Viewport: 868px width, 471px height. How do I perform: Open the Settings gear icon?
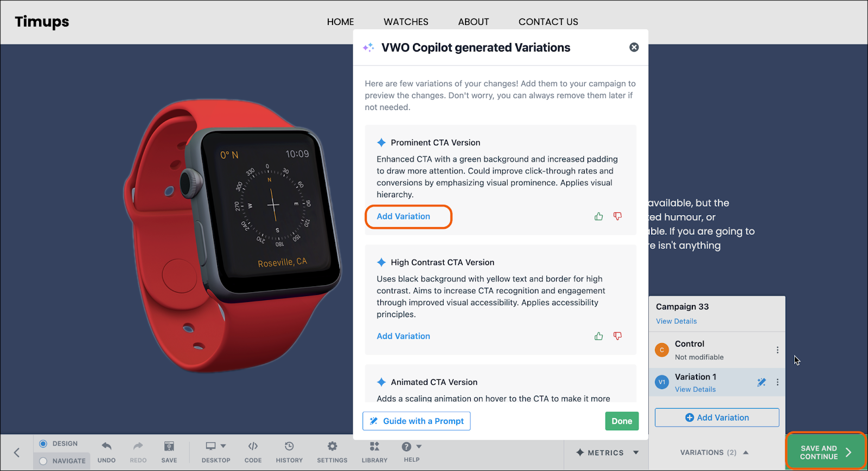[x=332, y=446]
